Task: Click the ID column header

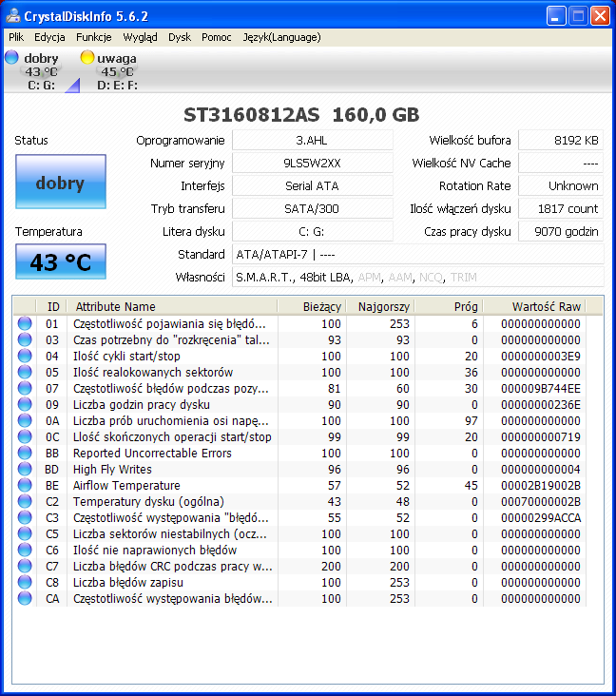Action: 51,307
